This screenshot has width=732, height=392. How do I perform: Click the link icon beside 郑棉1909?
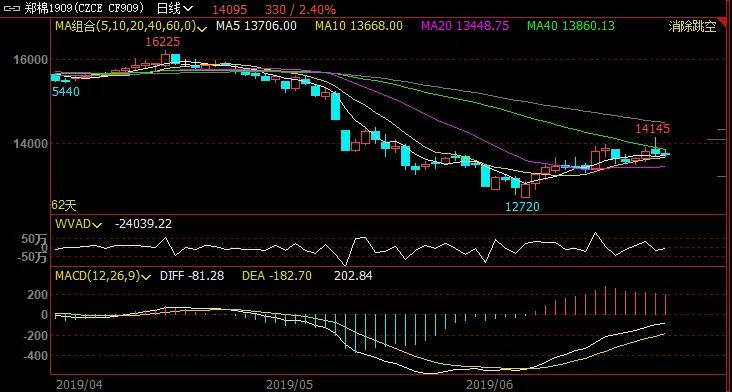click(11, 8)
